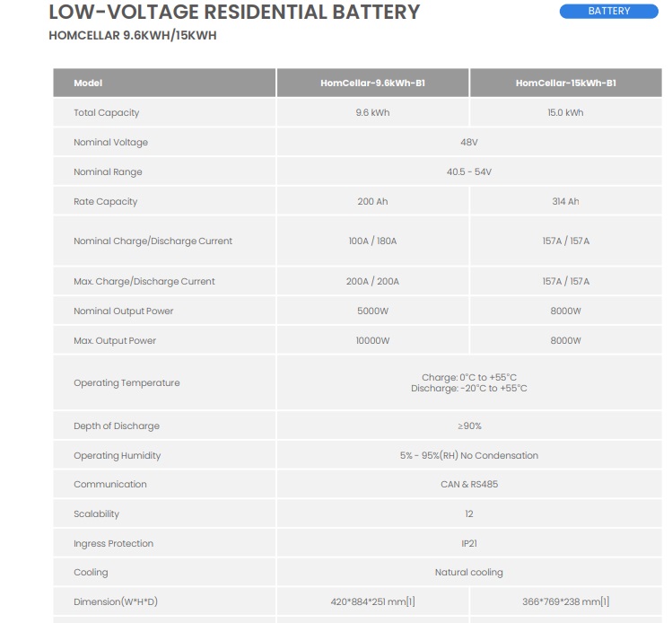Click the blue BATTERY badge
Screen dimensions: 672x623
(608, 11)
